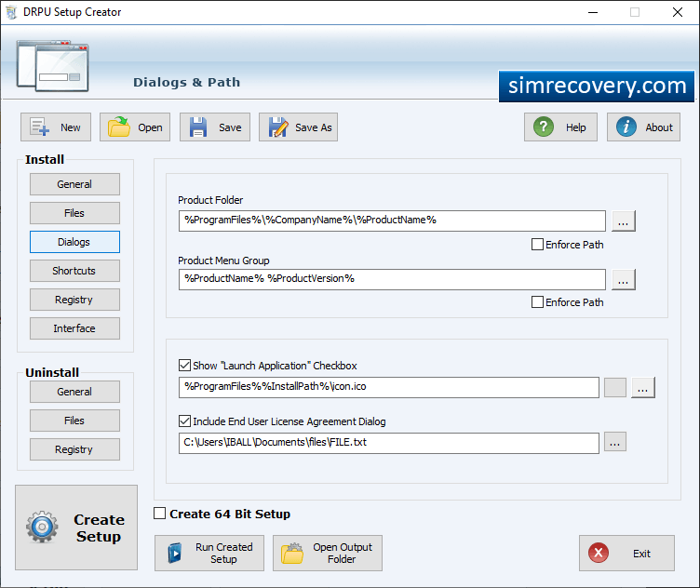Uncheck Show "Launch Application" Checkbox option
Viewport: 700px width, 588px height.
pyautogui.click(x=184, y=366)
